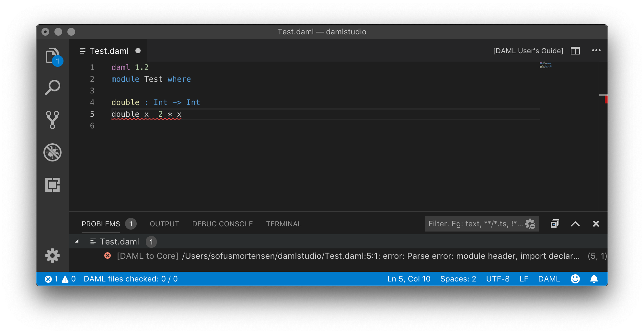
Task: Close the bottom panel with the X
Action: 596,224
